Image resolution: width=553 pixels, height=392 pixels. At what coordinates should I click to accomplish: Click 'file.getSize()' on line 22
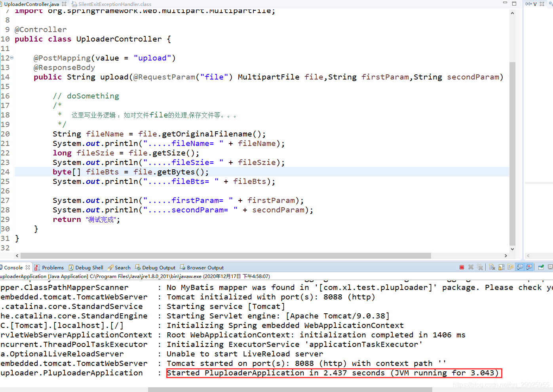pyautogui.click(x=162, y=153)
